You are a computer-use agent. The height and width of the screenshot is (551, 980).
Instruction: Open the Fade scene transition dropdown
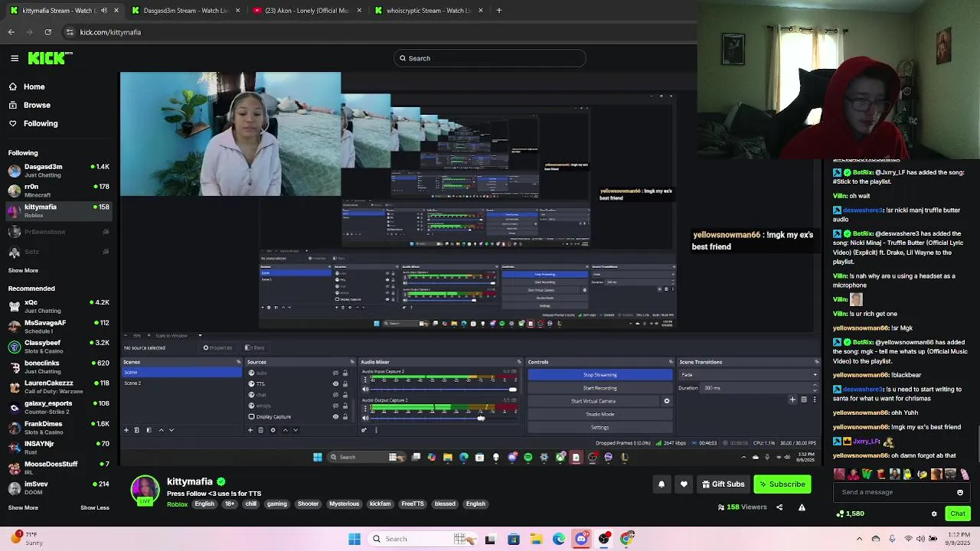click(749, 375)
